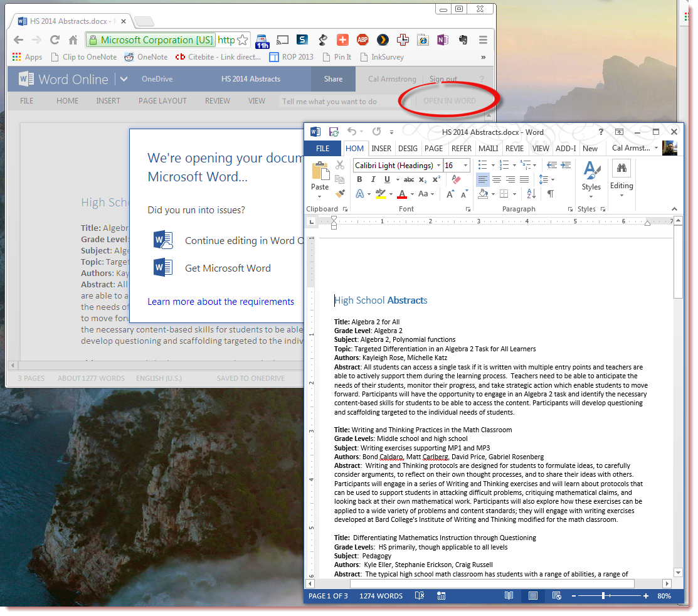This screenshot has width=698, height=616.
Task: Open PAGE LAYOUT tab in Word Online
Action: (x=162, y=100)
